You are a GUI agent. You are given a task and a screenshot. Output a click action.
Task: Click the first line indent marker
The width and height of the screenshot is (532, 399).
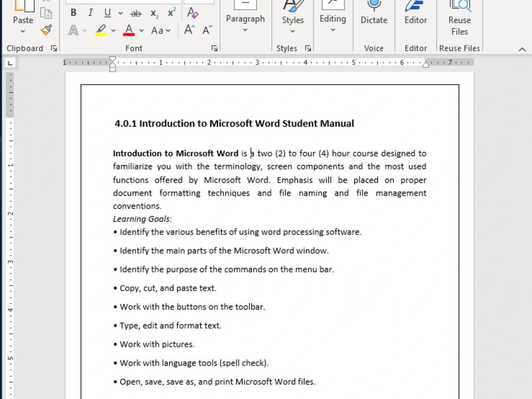point(113,60)
